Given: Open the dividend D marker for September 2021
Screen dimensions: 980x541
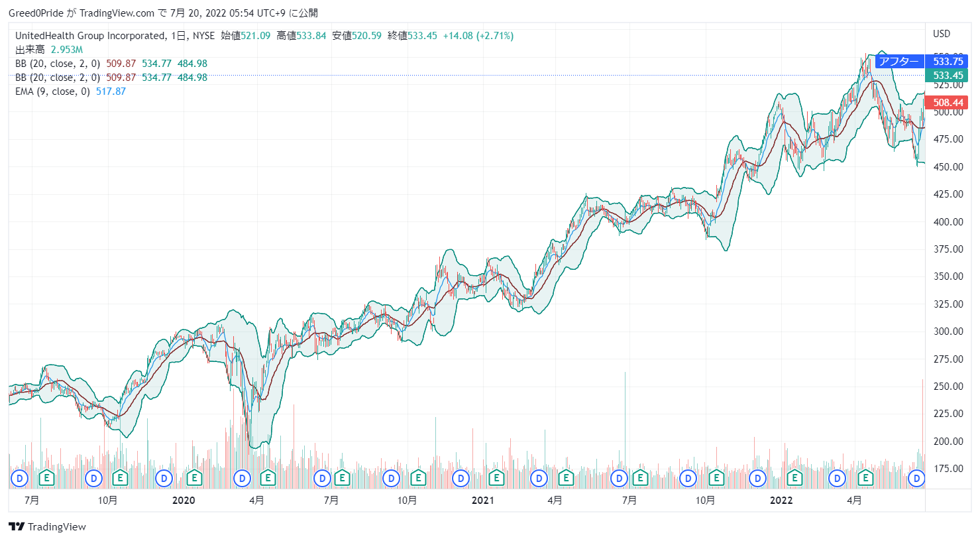Looking at the screenshot, I should (x=688, y=478).
